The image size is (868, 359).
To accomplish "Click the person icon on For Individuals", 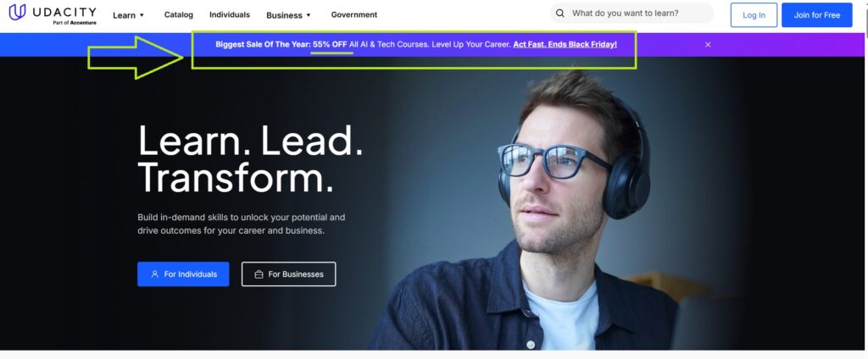I will [155, 273].
